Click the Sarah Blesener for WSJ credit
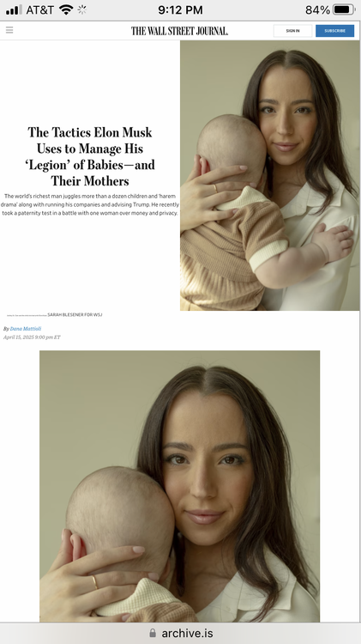The width and height of the screenshot is (361, 644). [75, 314]
